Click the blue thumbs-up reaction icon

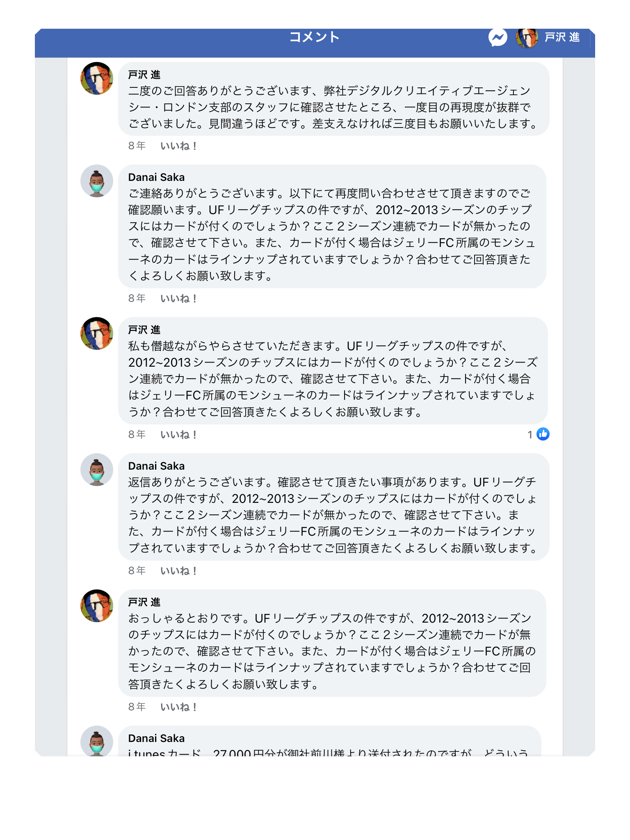543,434
